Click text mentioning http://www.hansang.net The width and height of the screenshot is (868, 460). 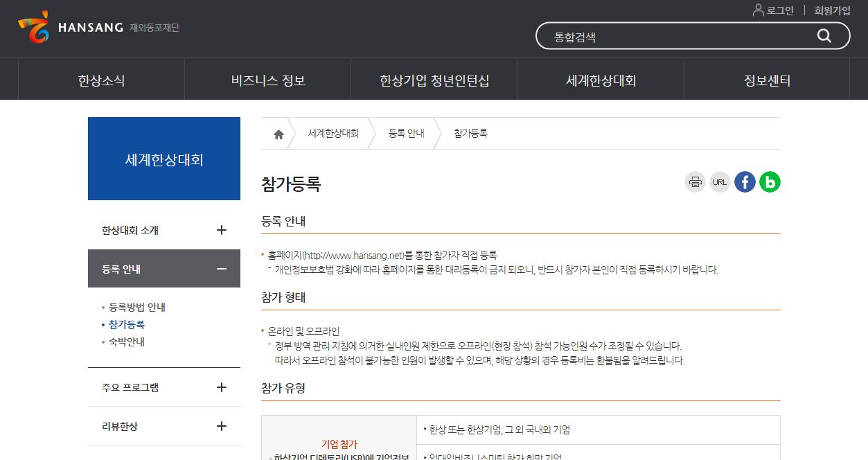coord(382,255)
